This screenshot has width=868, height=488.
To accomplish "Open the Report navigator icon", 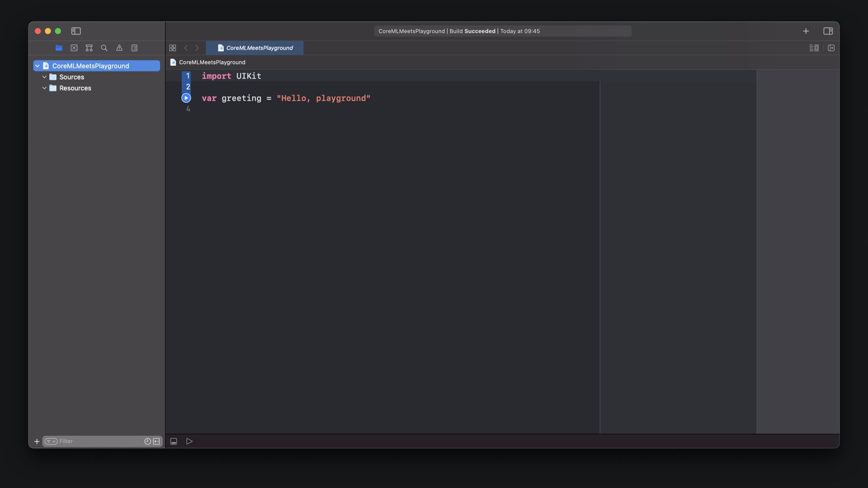I will (x=134, y=48).
